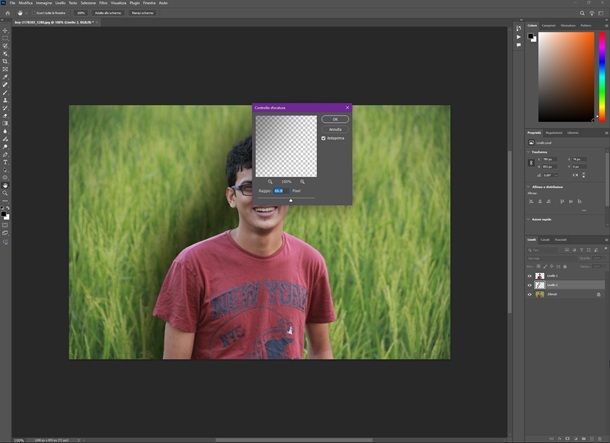Collapse the Trasforma section
The height and width of the screenshot is (443, 610).
click(x=529, y=152)
